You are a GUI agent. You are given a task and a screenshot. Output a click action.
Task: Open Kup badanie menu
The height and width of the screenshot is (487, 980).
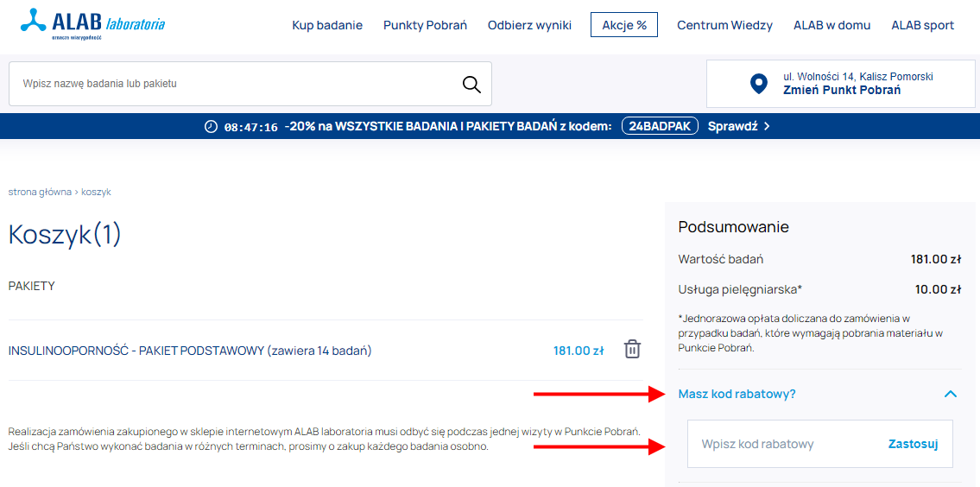click(x=327, y=26)
